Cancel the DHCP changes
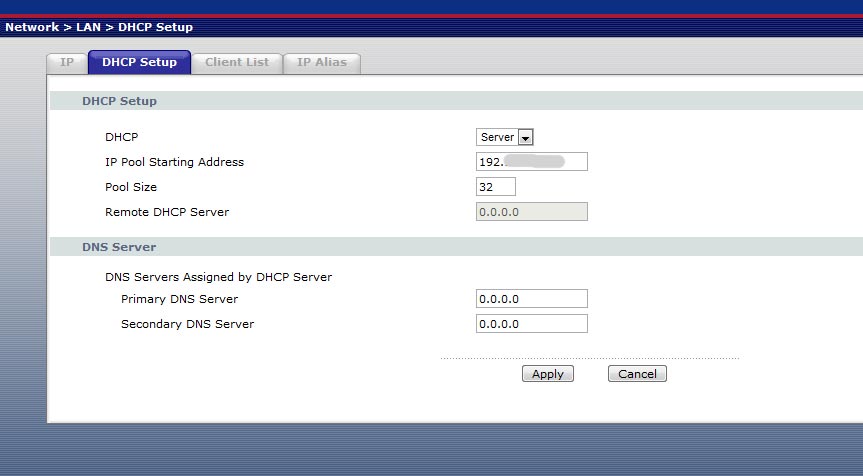The height and width of the screenshot is (476, 863). (637, 374)
